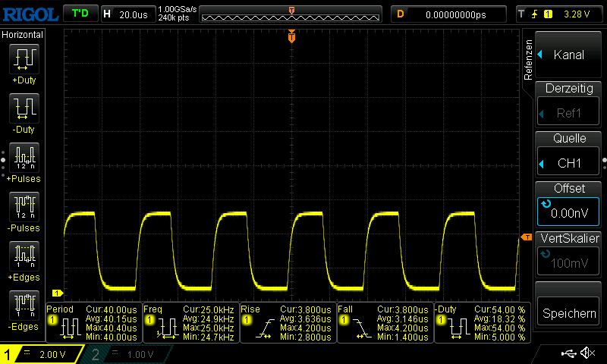Screen dimensions: 607x364
Task: Select the VertSkalier 100mV field
Action: click(x=568, y=262)
